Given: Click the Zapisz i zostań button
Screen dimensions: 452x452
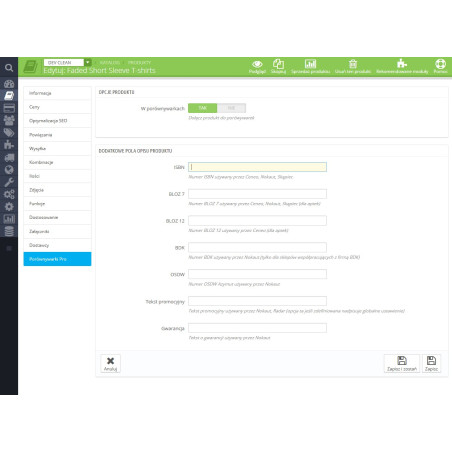Looking at the screenshot, I should (402, 363).
